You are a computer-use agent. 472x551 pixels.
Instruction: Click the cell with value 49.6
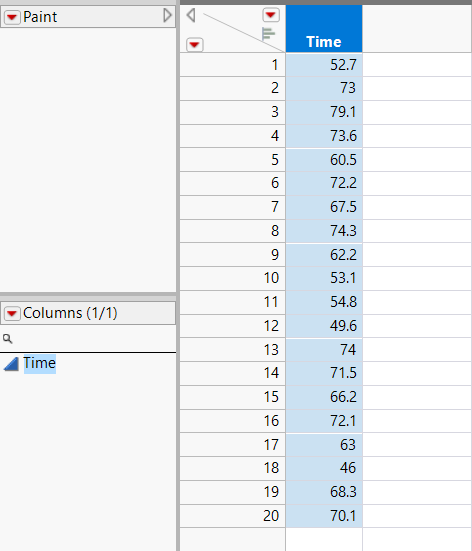[x=324, y=326]
